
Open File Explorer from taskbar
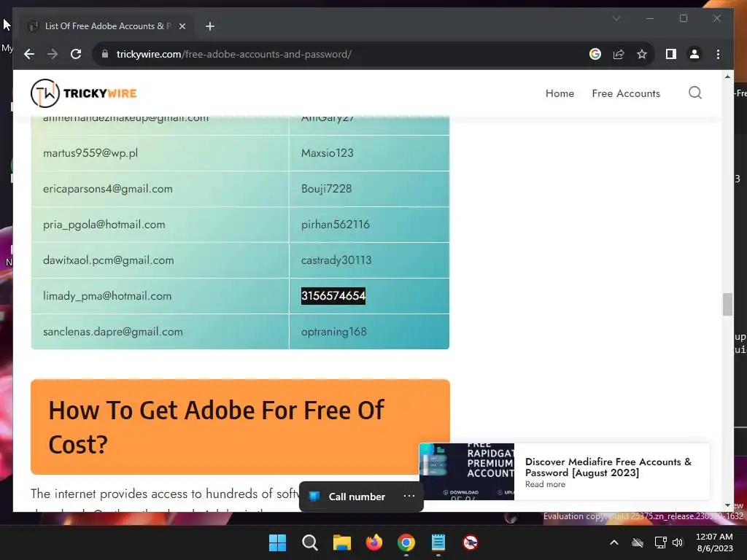coord(341,542)
